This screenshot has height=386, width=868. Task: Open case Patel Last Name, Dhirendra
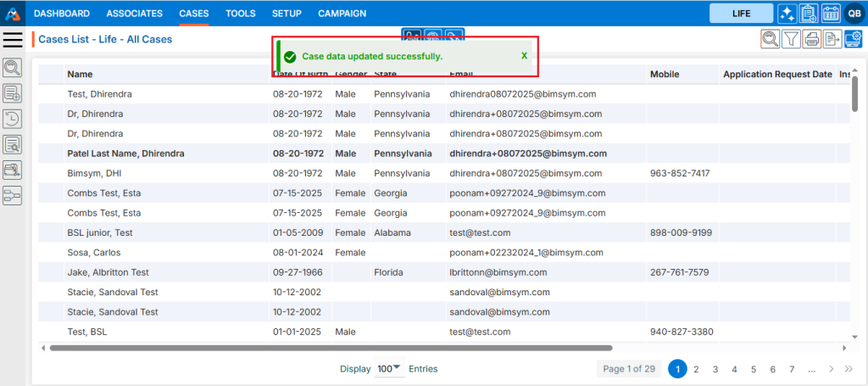tap(125, 154)
